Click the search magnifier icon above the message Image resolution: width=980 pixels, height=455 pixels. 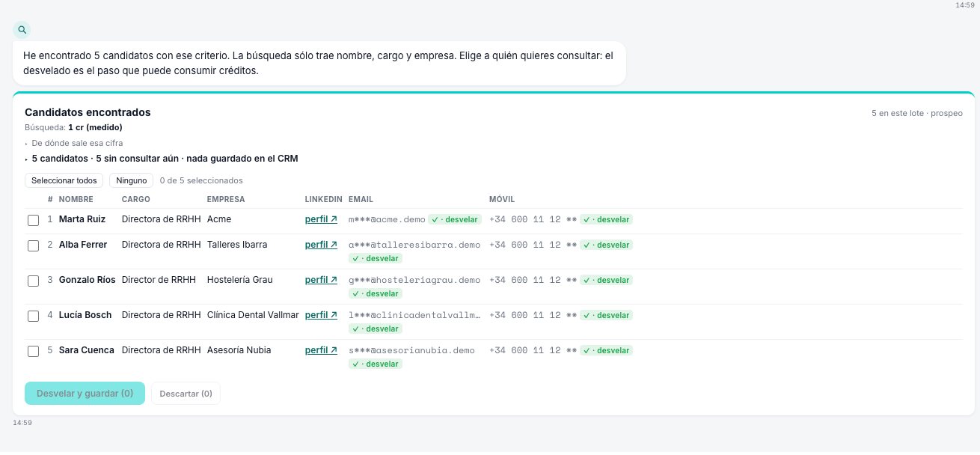click(22, 30)
